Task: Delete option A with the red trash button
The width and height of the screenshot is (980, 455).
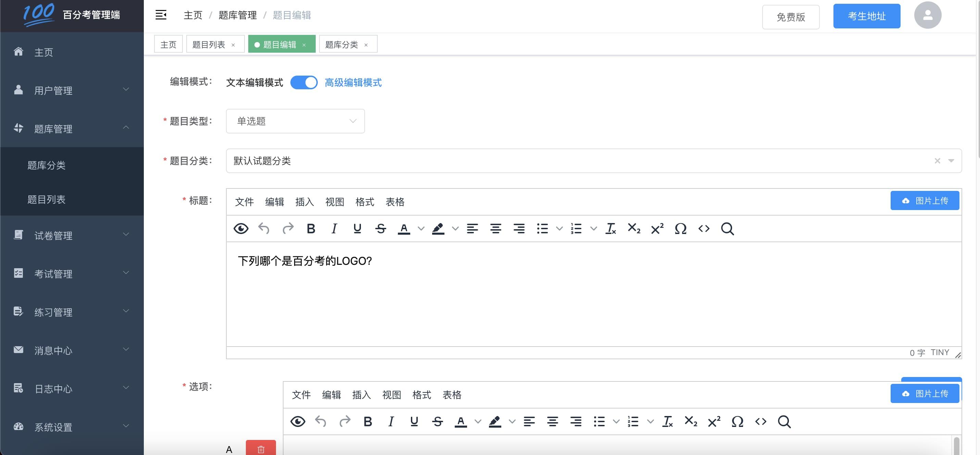Action: [261, 449]
